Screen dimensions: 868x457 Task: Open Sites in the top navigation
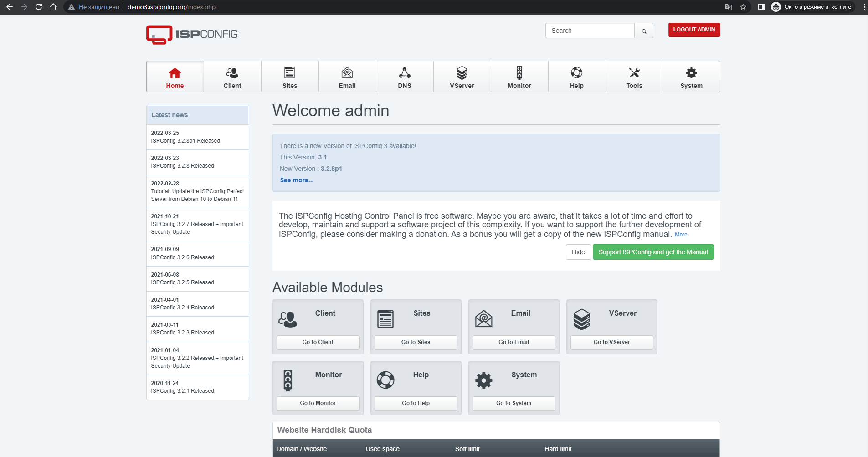coord(290,77)
